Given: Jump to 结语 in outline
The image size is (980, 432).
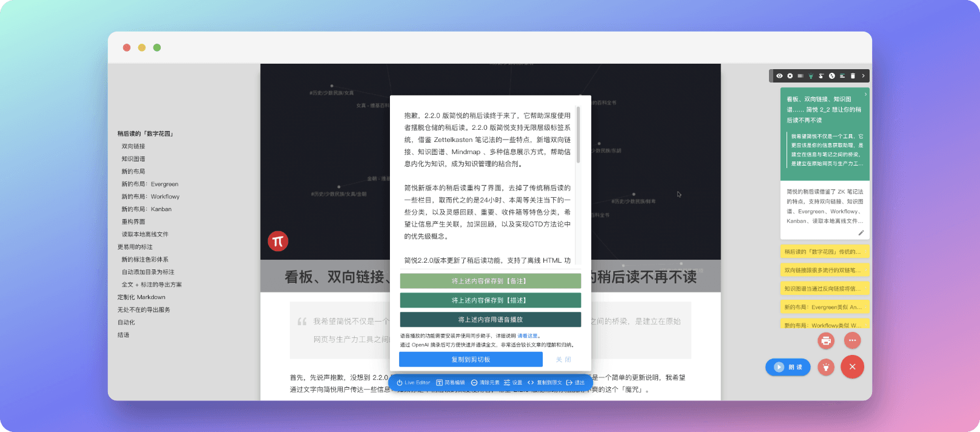Looking at the screenshot, I should (x=123, y=335).
